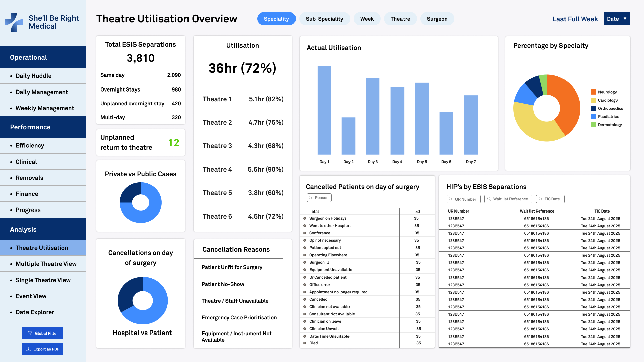Click the Last Full Week link
644x362 pixels.
tap(575, 19)
